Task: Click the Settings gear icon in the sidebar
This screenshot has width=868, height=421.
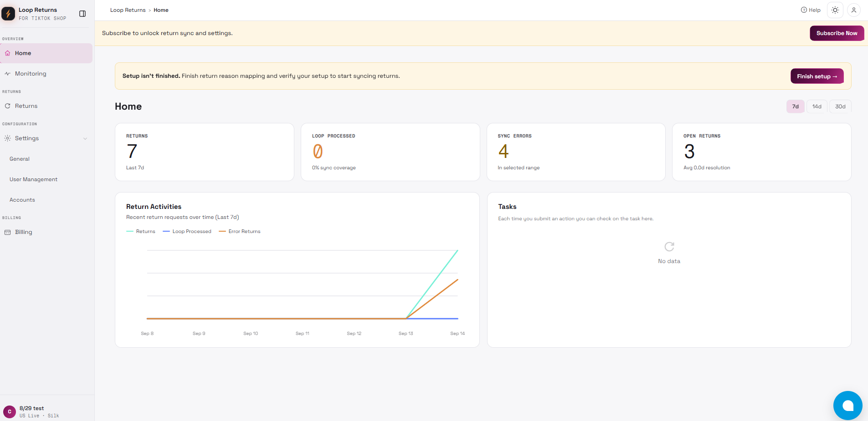Action: 7,138
